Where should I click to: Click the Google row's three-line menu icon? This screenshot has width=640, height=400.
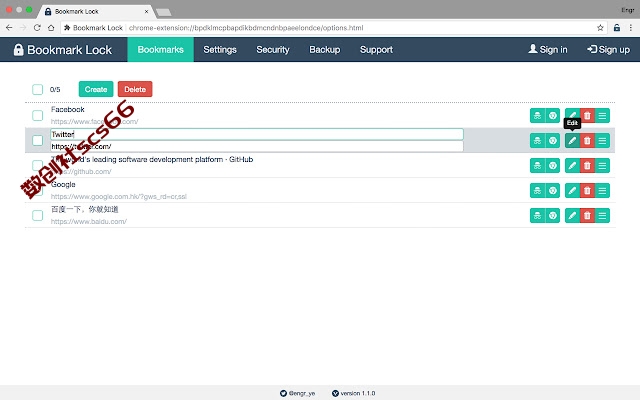click(x=602, y=191)
